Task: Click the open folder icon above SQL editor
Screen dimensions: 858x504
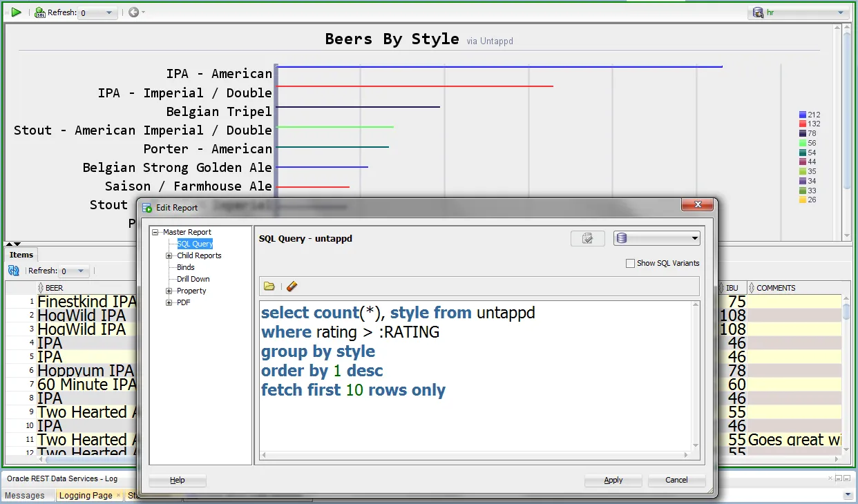Action: (269, 287)
